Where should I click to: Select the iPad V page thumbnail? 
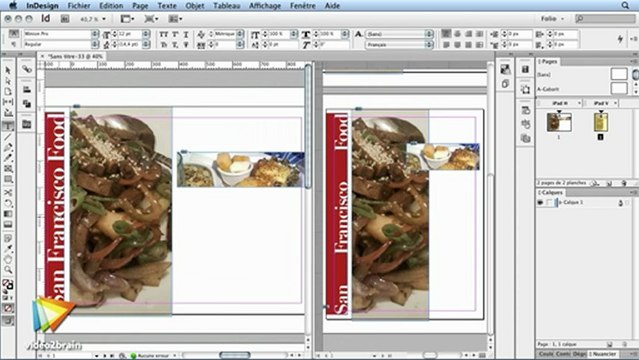[x=600, y=122]
